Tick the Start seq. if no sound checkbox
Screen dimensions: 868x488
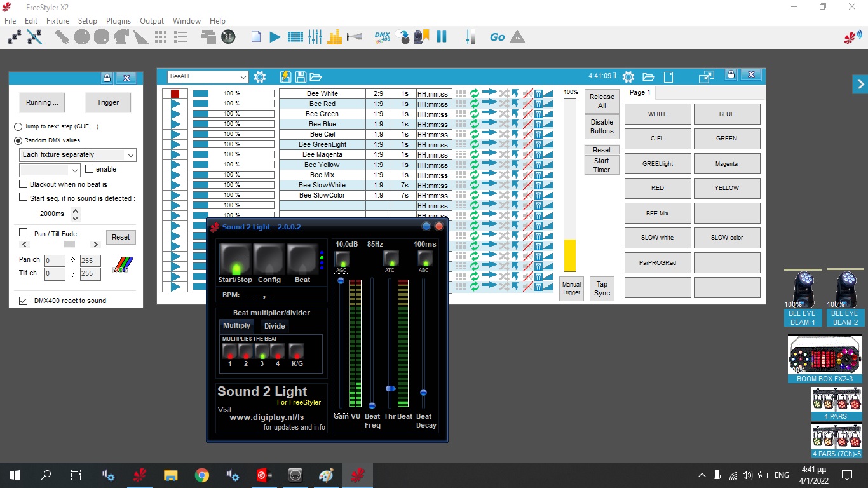click(x=24, y=198)
